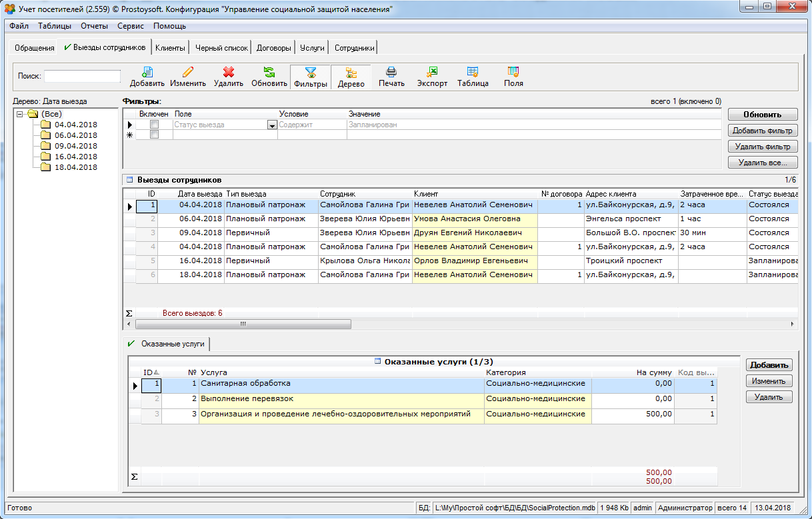Click the Добавить toolbar icon
The height and width of the screenshot is (519, 812).
tap(147, 73)
